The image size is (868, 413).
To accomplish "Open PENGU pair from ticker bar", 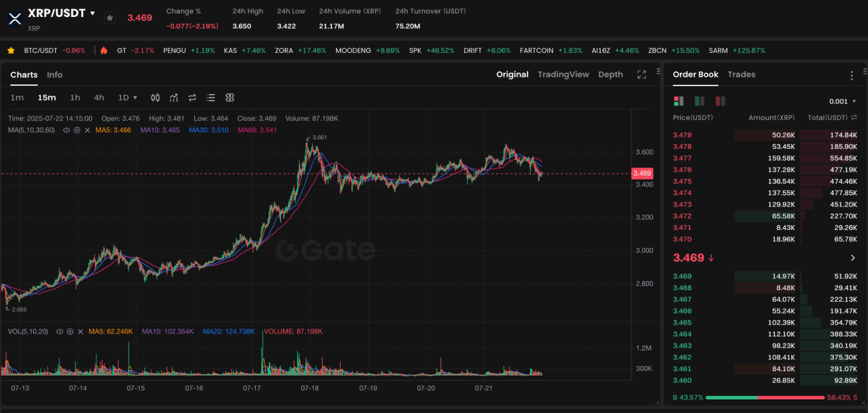I will click(x=189, y=50).
